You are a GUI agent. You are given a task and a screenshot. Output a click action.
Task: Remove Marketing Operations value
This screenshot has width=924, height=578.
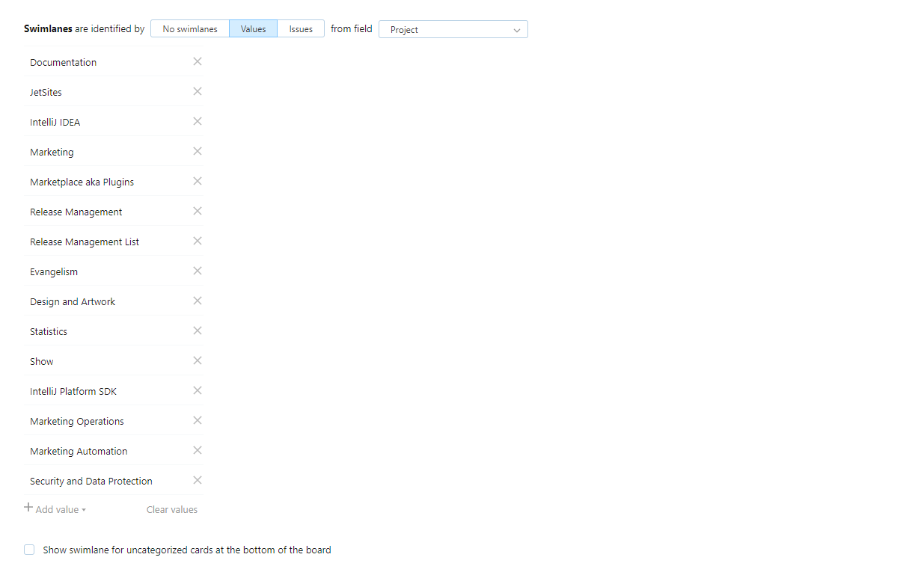click(198, 420)
